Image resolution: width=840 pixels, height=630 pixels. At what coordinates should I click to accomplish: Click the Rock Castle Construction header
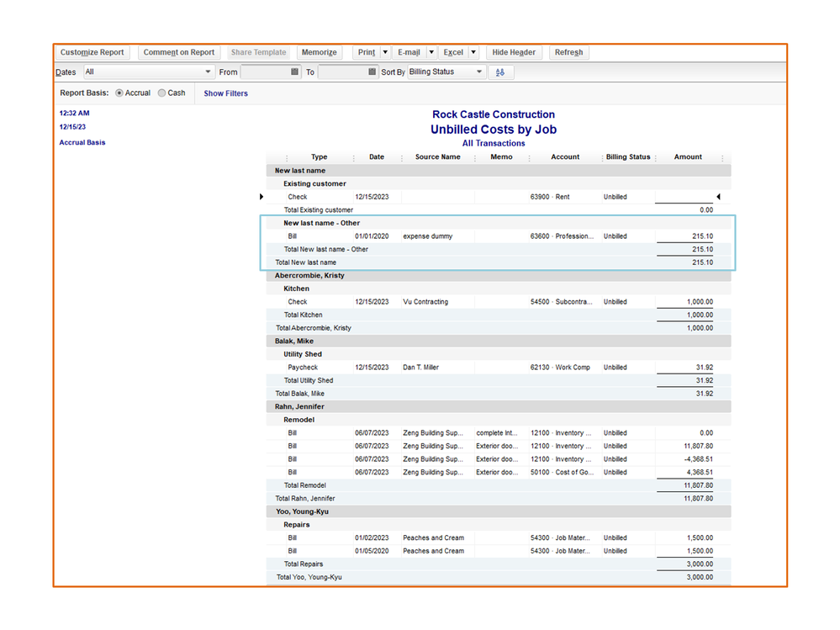point(494,114)
